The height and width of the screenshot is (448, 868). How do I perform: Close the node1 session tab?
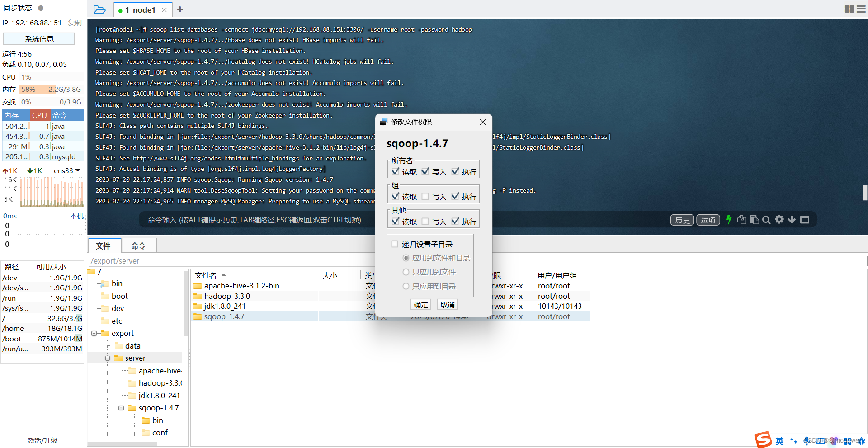[x=164, y=10]
